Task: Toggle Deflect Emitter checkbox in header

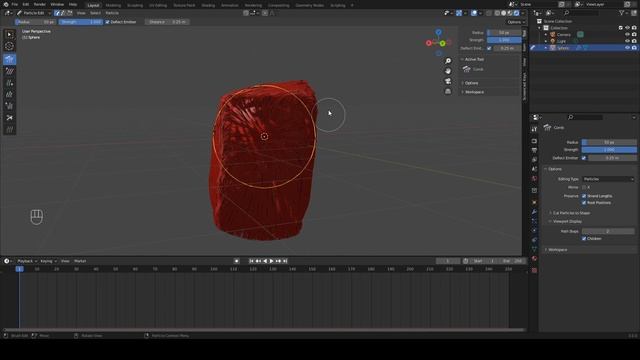Action: 107,22
